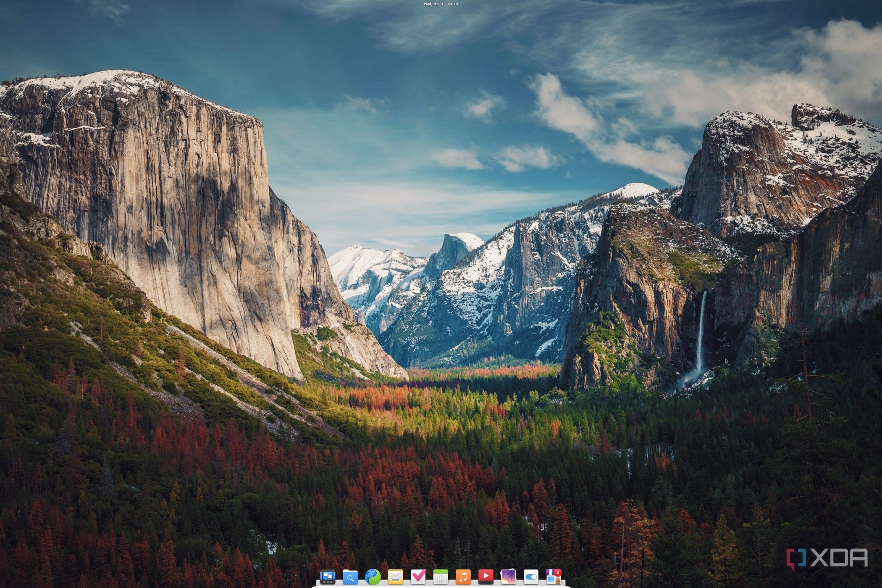The height and width of the screenshot is (588, 882).
Task: Open the Photos app
Action: point(508,576)
